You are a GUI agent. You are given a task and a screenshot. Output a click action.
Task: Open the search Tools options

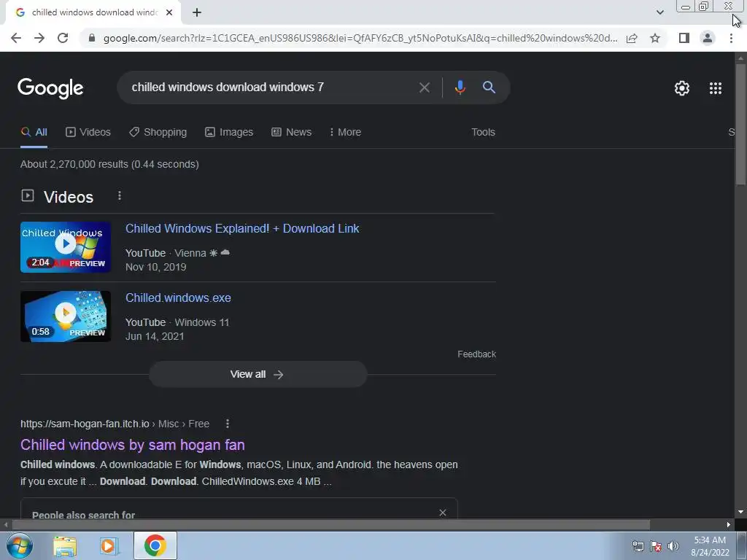coord(483,133)
